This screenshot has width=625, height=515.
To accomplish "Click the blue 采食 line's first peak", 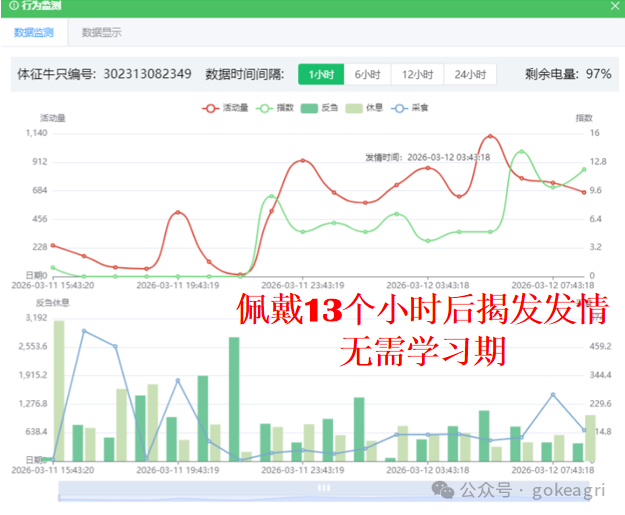I will [84, 331].
